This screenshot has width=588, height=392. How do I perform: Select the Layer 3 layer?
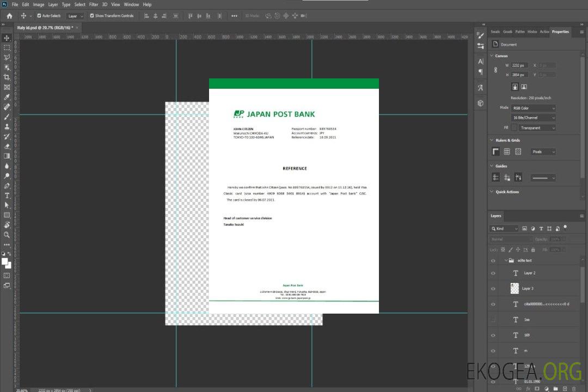pos(528,289)
